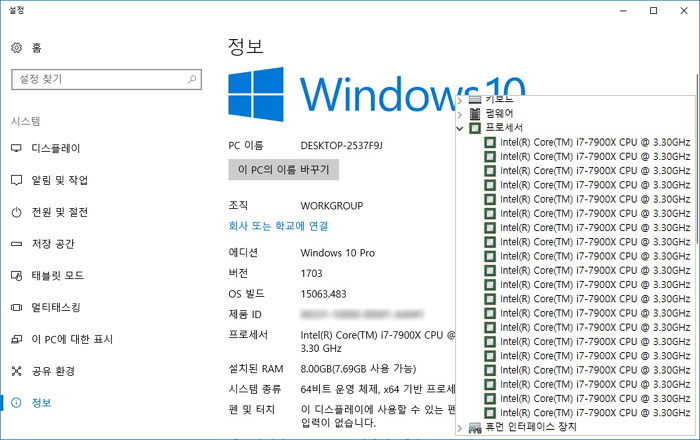The width and height of the screenshot is (700, 440).
Task: Click the 펜 및 터치 label
Action: (x=252, y=409)
